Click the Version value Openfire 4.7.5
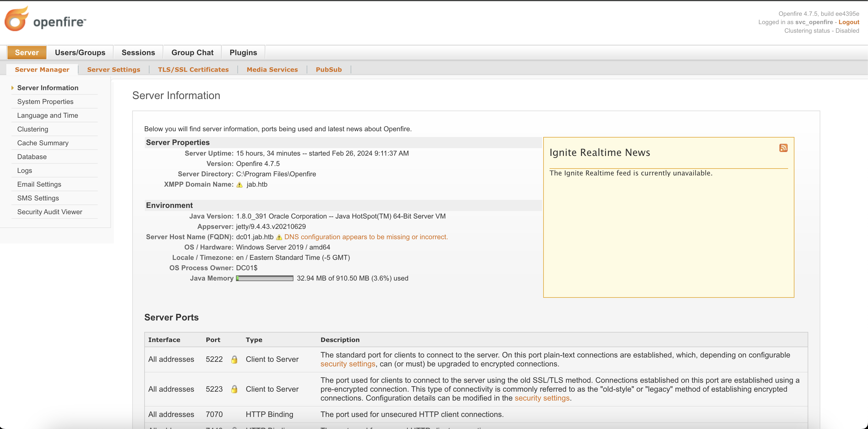Image resolution: width=868 pixels, height=429 pixels. click(x=258, y=164)
